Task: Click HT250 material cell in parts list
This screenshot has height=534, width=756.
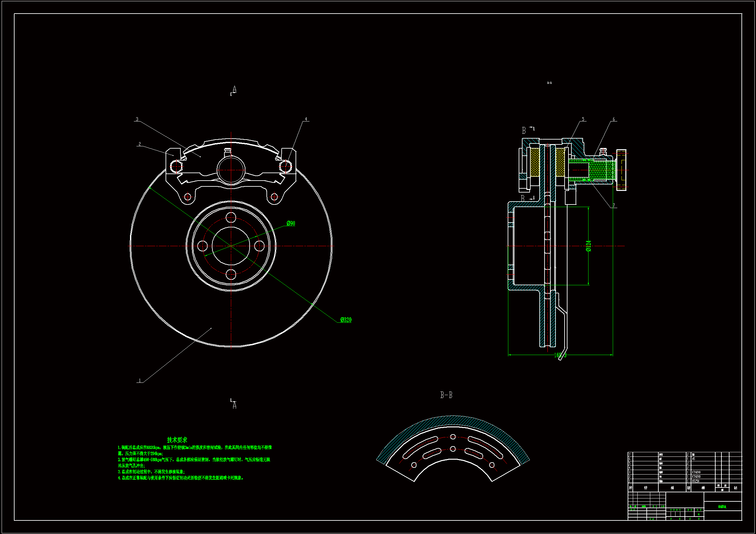Action: click(x=696, y=481)
